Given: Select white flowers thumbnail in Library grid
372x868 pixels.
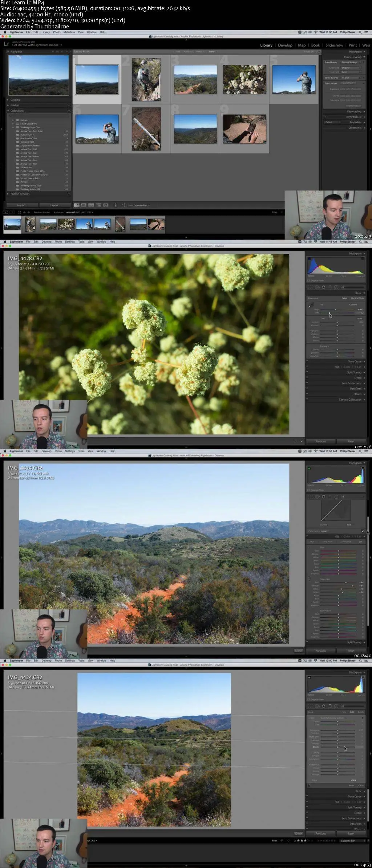Looking at the screenshot, I should 244,79.
